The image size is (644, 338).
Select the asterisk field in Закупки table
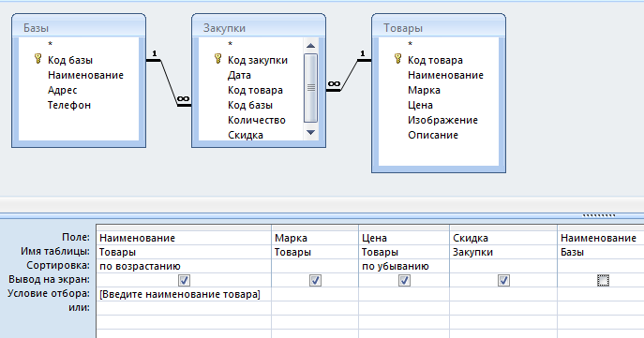tap(230, 44)
